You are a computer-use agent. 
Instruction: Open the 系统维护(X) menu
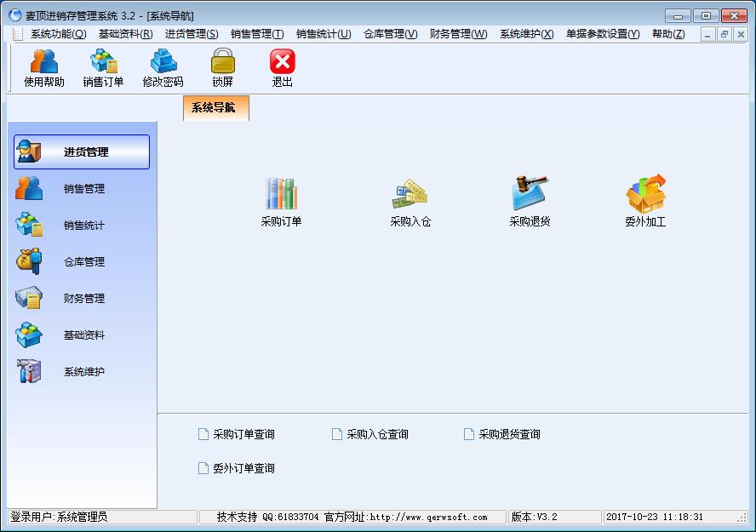[526, 34]
